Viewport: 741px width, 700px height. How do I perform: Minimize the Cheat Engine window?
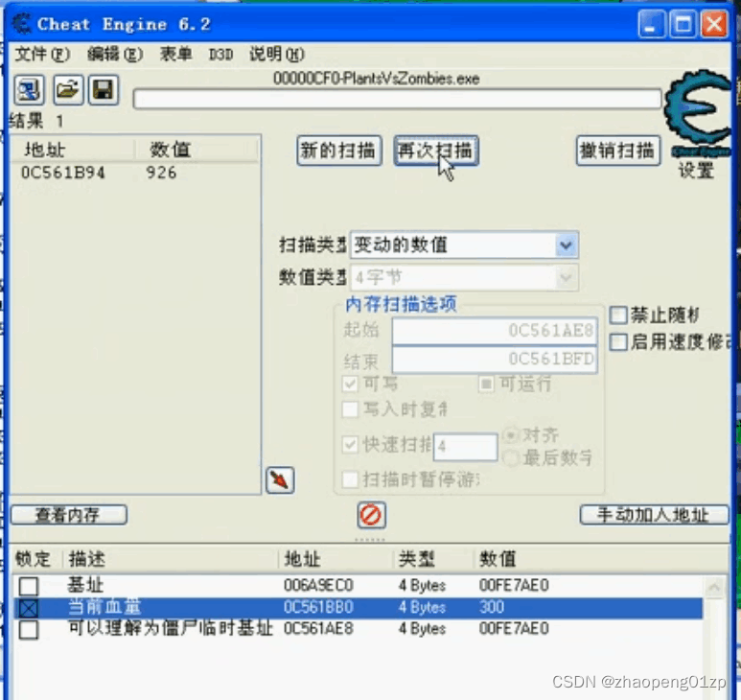(x=651, y=23)
